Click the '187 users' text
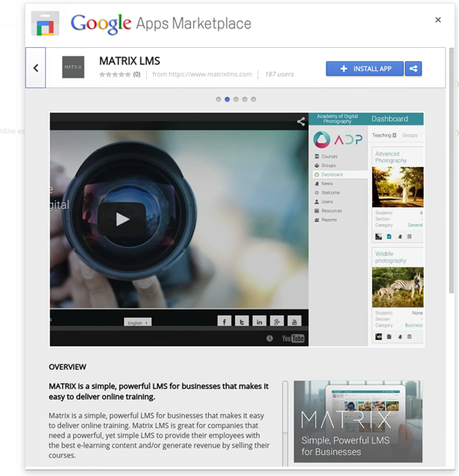459x476 pixels. [279, 74]
